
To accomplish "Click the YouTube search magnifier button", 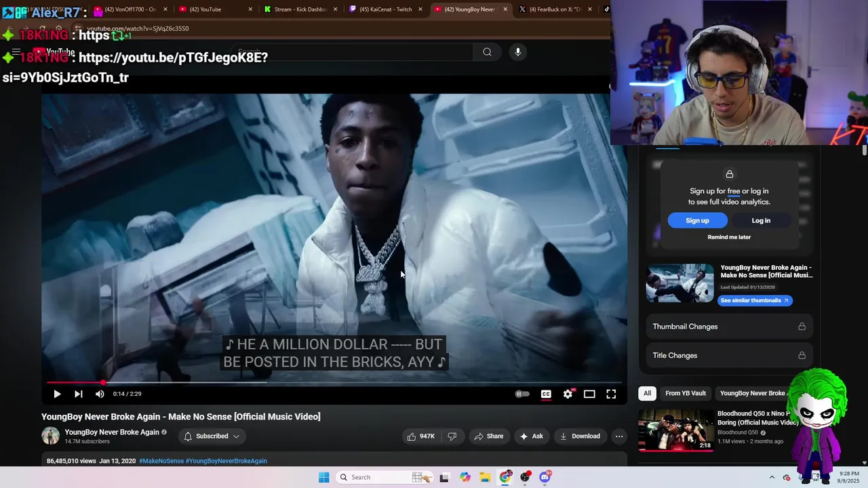I will click(x=487, y=52).
